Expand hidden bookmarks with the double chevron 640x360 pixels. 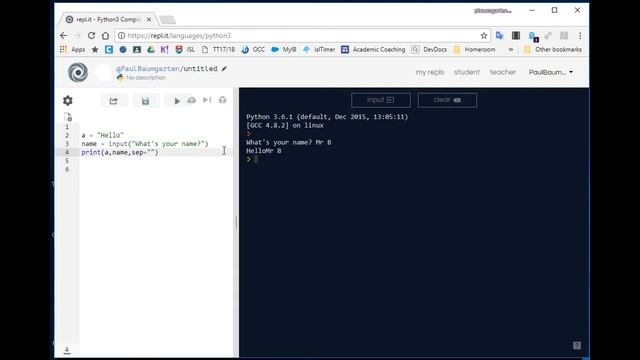pos(511,49)
